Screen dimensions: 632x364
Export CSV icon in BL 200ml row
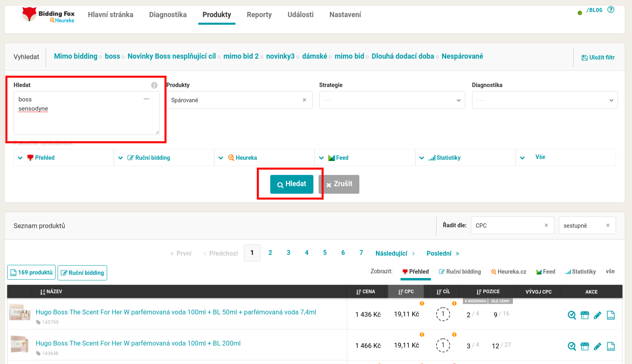point(611,346)
